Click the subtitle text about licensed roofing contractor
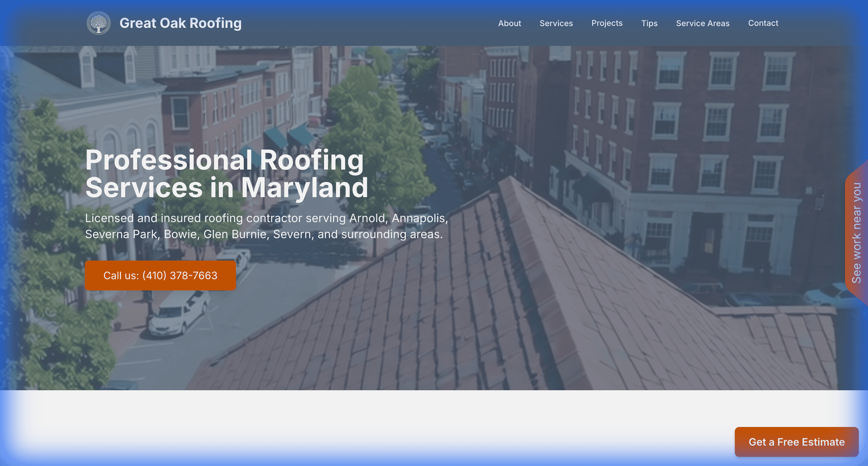This screenshot has height=466, width=868. pos(266,226)
